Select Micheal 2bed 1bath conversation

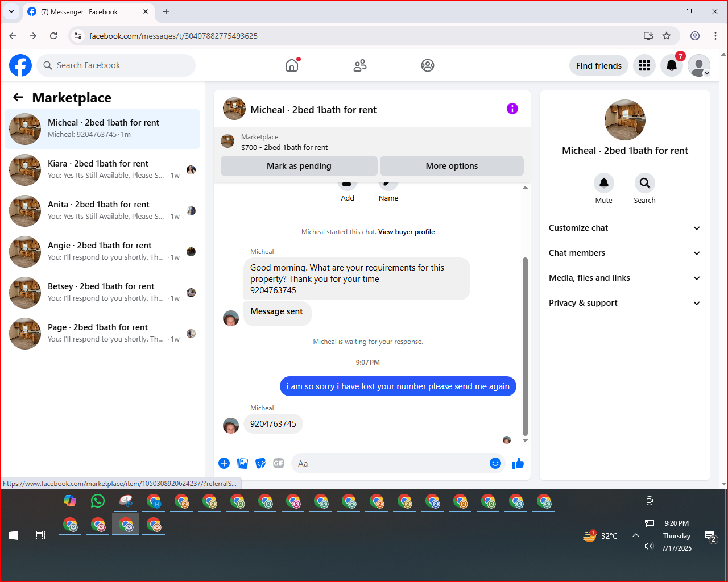pyautogui.click(x=102, y=129)
